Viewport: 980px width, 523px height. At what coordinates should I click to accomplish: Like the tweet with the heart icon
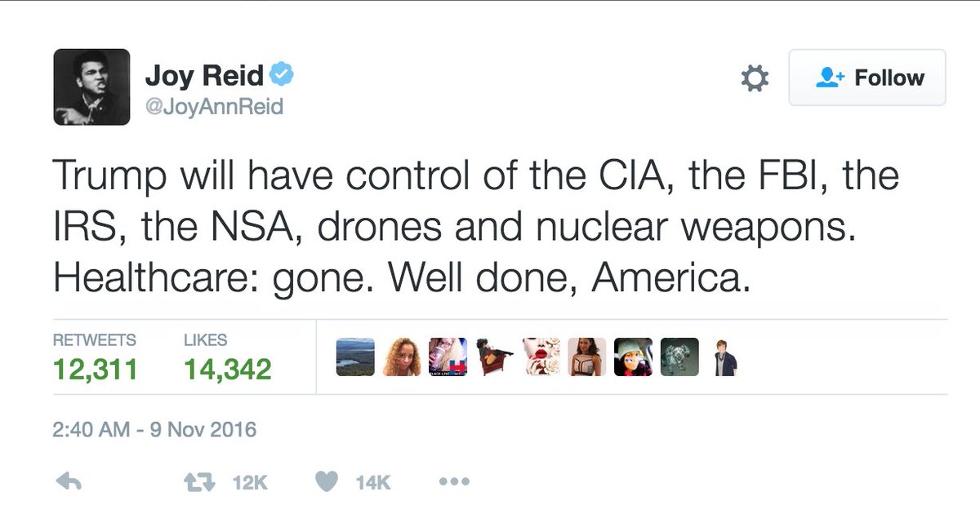327,482
